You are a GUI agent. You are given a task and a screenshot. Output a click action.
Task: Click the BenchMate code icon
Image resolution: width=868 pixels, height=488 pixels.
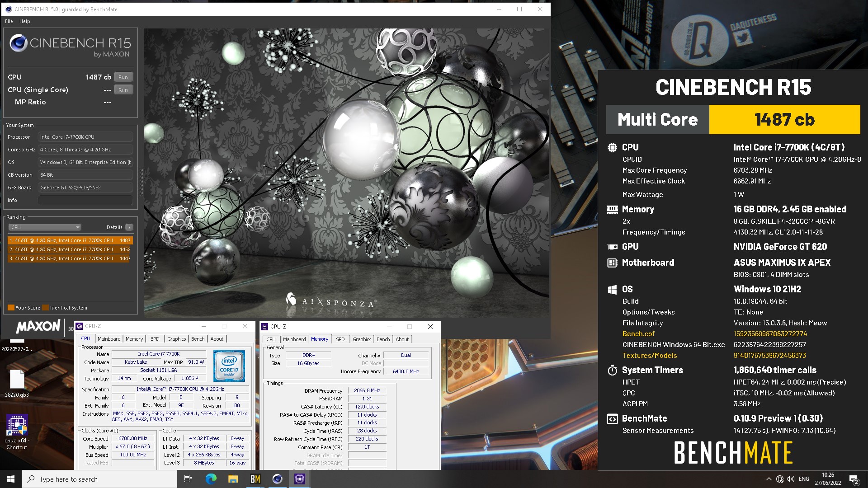(612, 419)
